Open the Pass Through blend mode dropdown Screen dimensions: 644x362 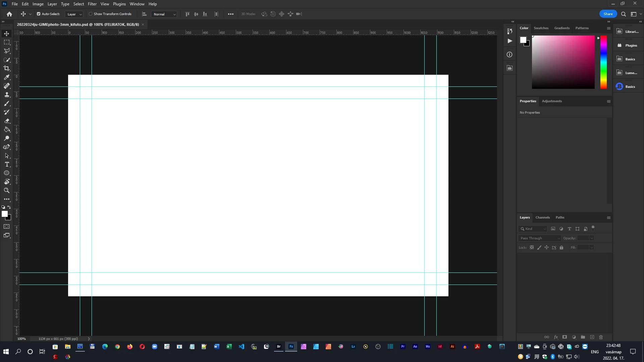click(x=540, y=238)
